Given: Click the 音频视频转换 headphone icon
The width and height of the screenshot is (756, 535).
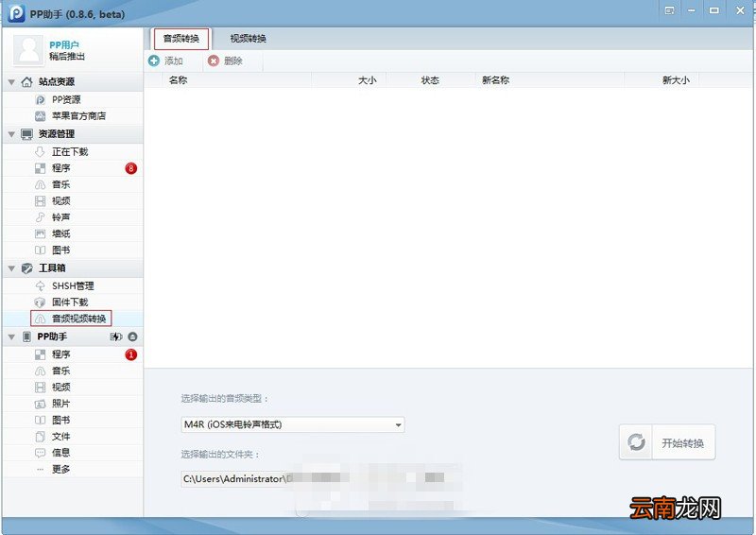Looking at the screenshot, I should pos(41,319).
